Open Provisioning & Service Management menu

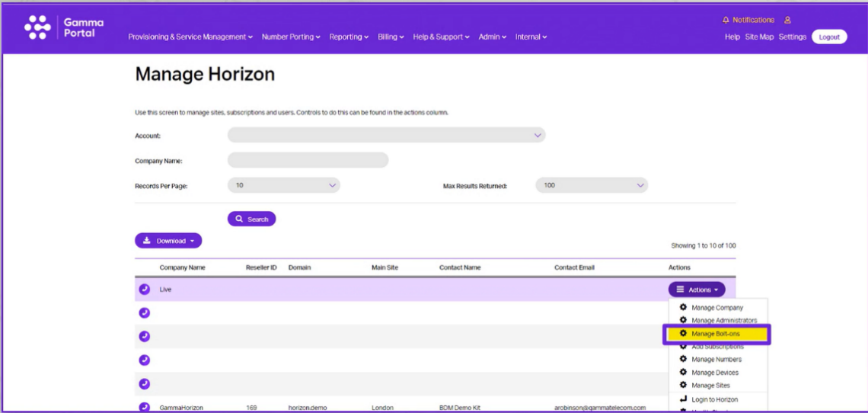pyautogui.click(x=190, y=37)
